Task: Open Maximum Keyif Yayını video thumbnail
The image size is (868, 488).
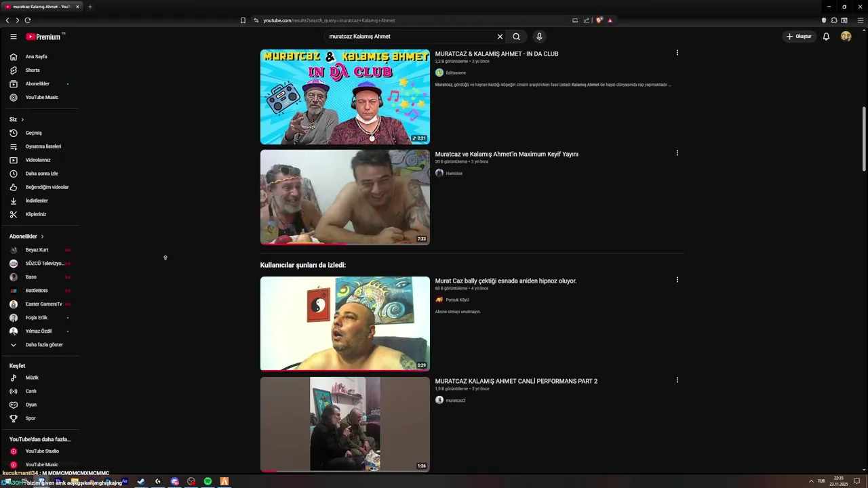Action: 344,197
